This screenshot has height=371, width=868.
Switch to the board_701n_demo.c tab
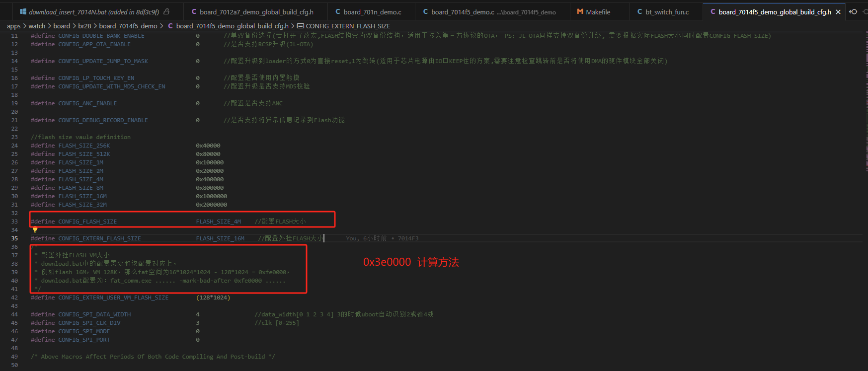coord(372,12)
